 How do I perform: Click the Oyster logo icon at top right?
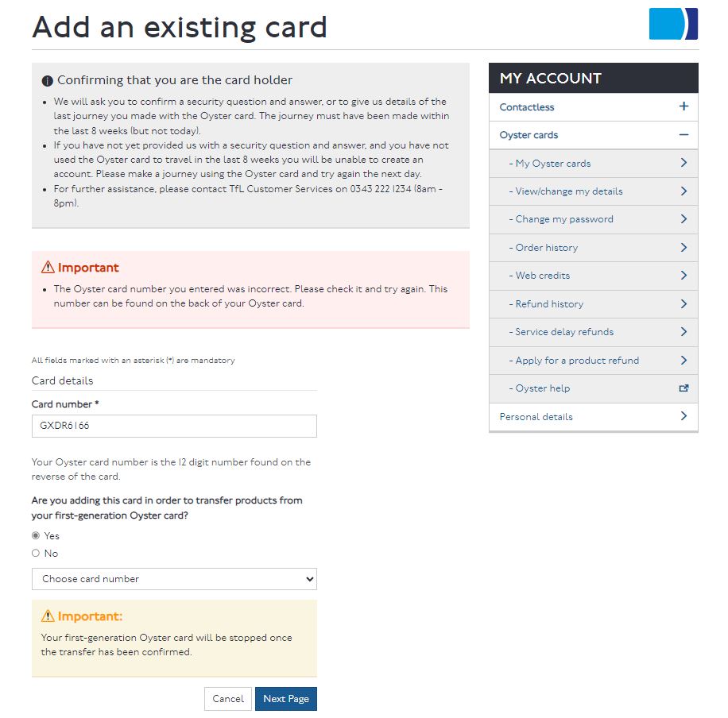point(673,24)
